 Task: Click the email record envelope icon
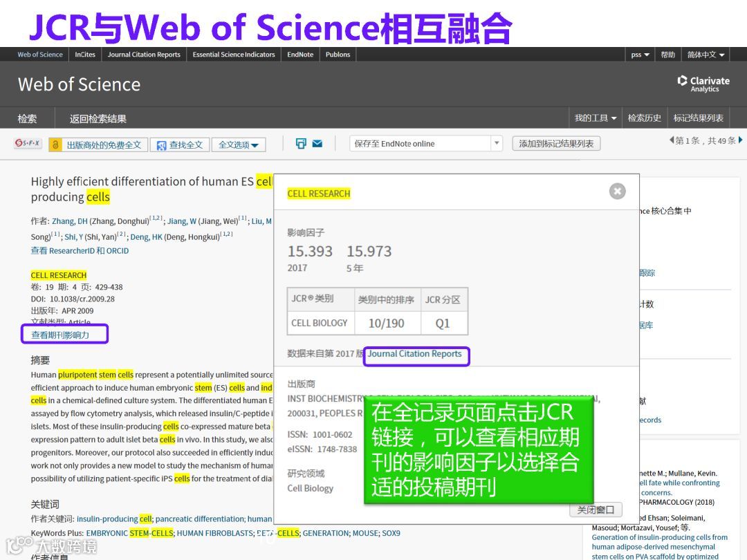pyautogui.click(x=317, y=143)
